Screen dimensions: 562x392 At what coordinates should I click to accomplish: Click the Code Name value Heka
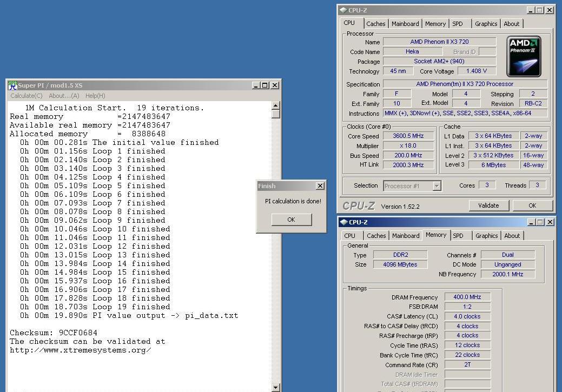tap(412, 51)
